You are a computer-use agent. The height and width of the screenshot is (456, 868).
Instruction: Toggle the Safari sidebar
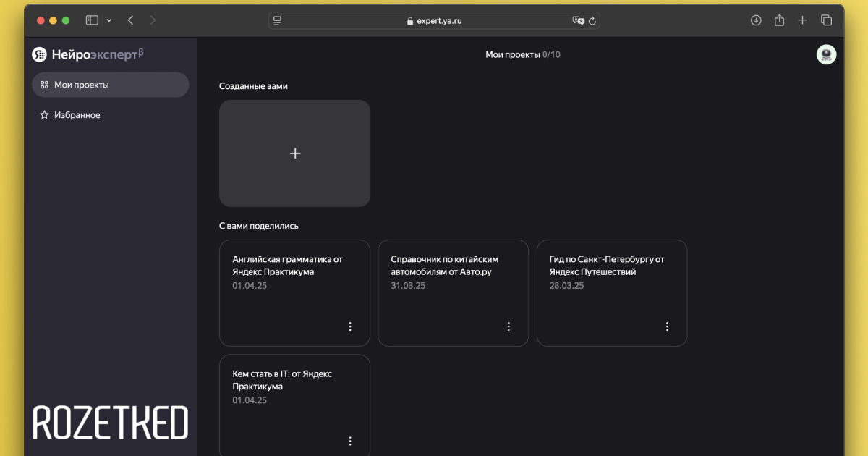point(92,20)
